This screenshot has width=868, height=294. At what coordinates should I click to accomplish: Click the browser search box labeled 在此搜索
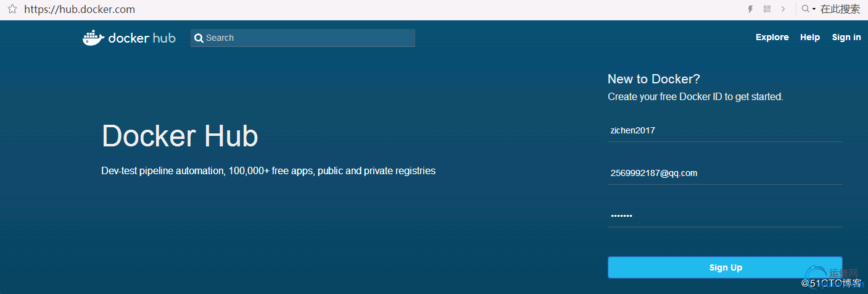(840, 9)
